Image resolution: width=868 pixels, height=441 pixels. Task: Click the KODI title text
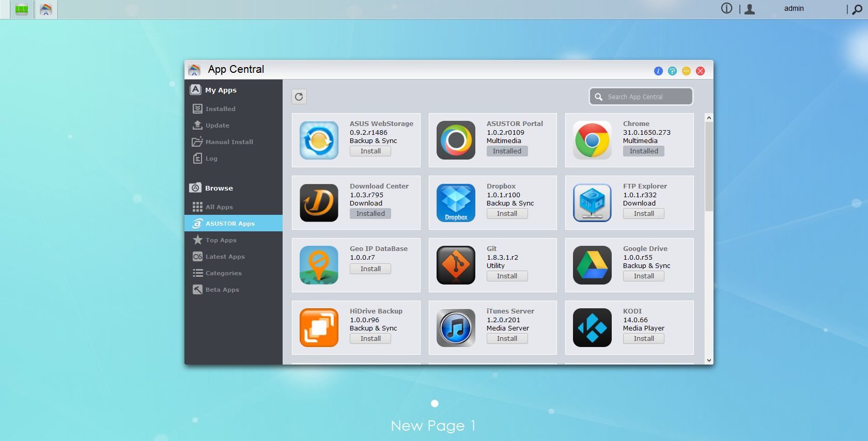632,311
